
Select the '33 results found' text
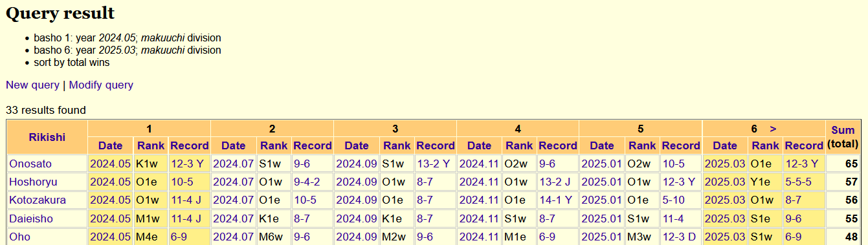(46, 111)
